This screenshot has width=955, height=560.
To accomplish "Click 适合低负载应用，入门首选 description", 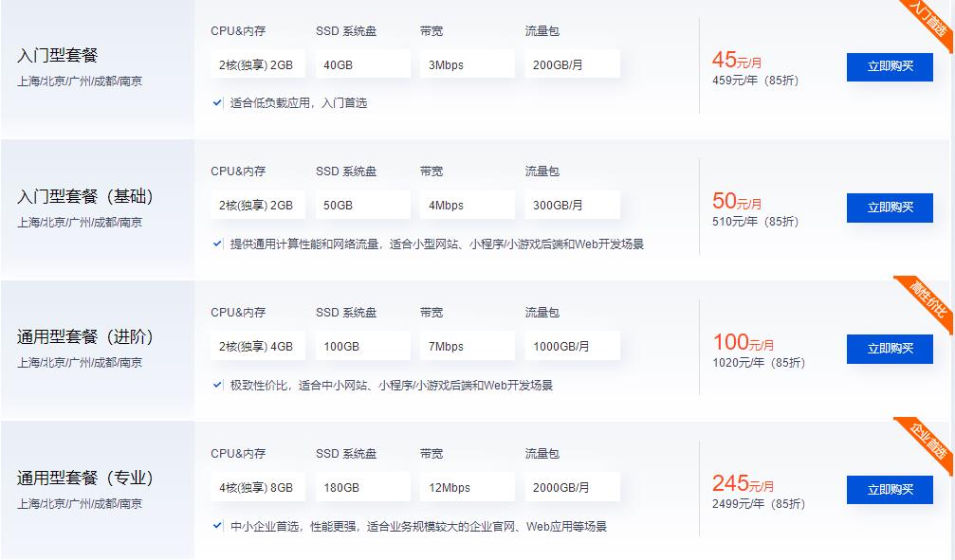I will click(299, 103).
